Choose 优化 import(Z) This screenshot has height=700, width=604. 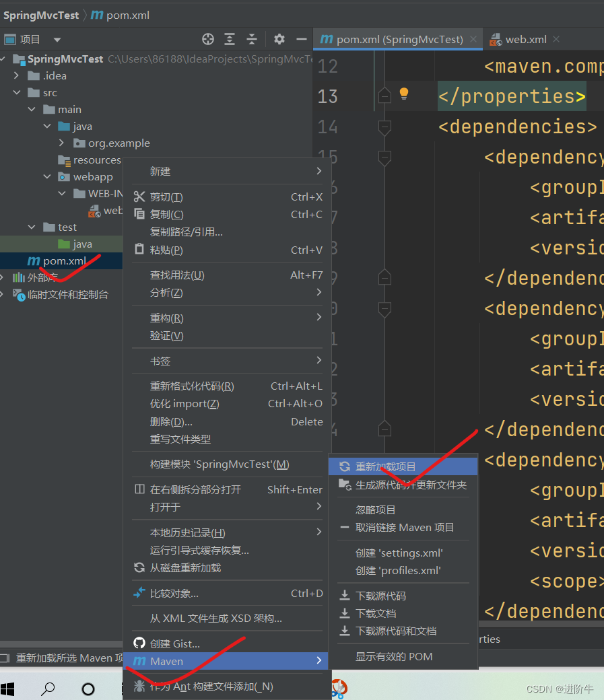[x=228, y=404]
